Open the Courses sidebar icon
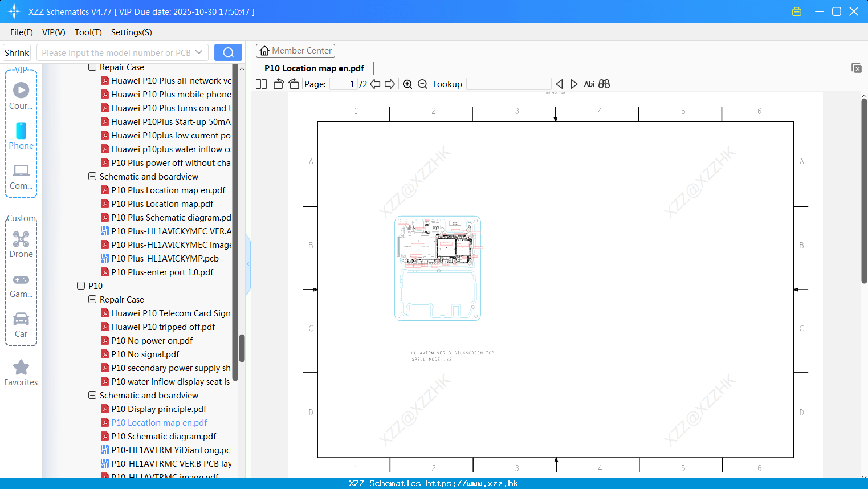The width and height of the screenshot is (868, 489). coord(21,96)
